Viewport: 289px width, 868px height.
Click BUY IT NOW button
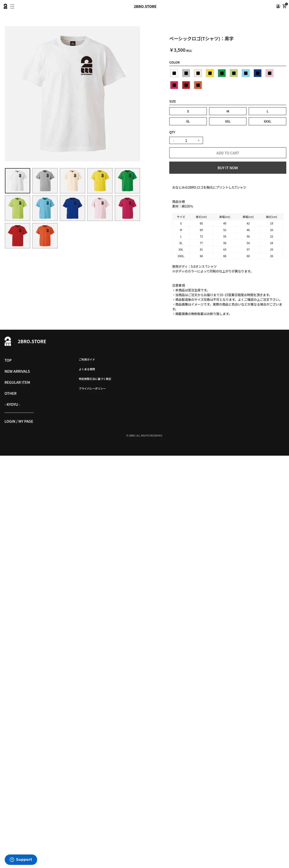tap(228, 168)
